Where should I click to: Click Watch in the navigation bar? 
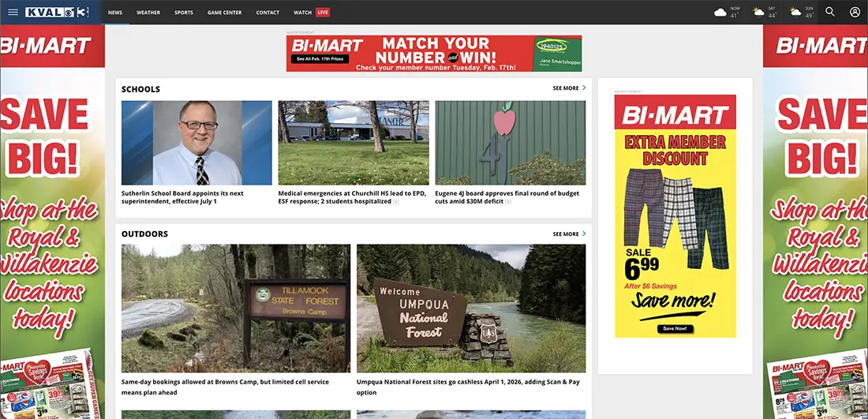pos(303,12)
